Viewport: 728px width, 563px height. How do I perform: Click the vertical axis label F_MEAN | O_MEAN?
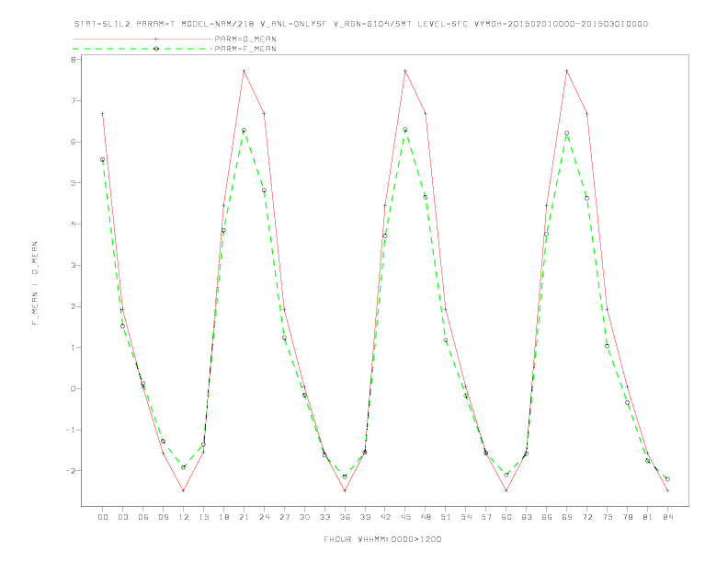pos(35,283)
